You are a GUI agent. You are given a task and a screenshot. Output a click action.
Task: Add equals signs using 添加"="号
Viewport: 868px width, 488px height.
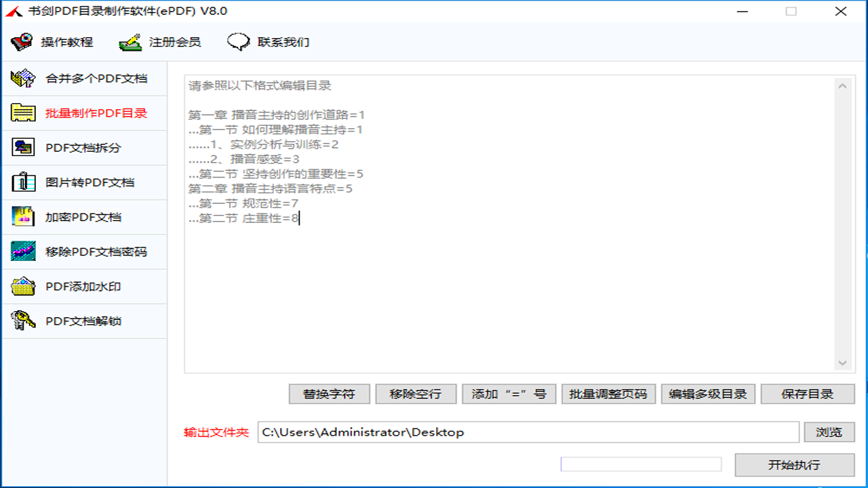click(x=509, y=394)
